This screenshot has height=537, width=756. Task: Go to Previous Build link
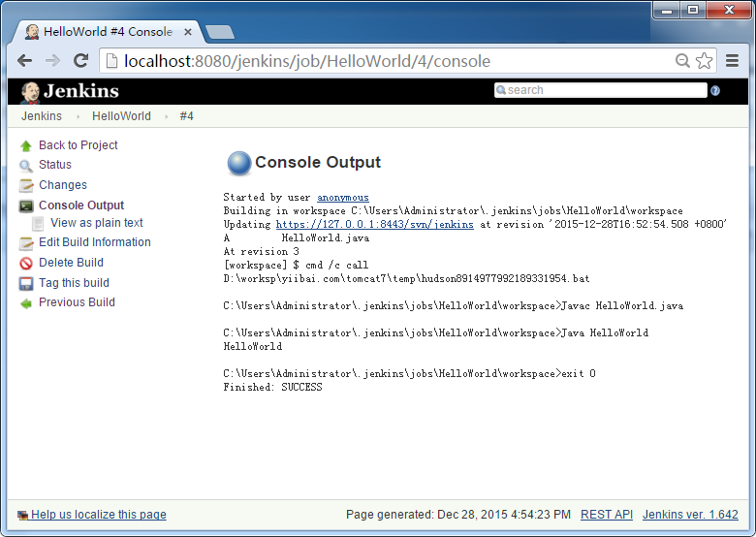click(77, 301)
